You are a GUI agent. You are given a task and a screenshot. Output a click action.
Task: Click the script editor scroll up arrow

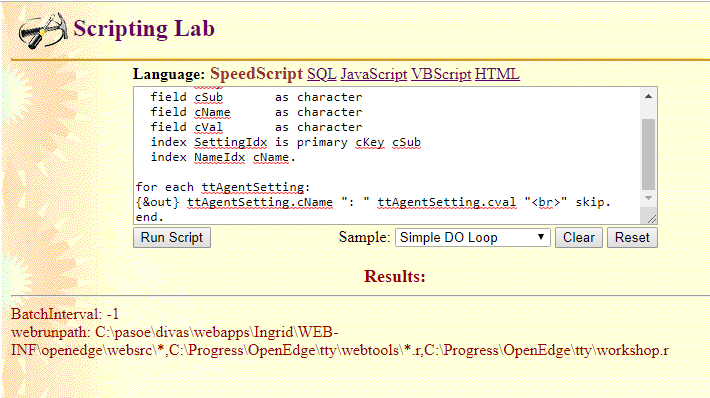648,96
